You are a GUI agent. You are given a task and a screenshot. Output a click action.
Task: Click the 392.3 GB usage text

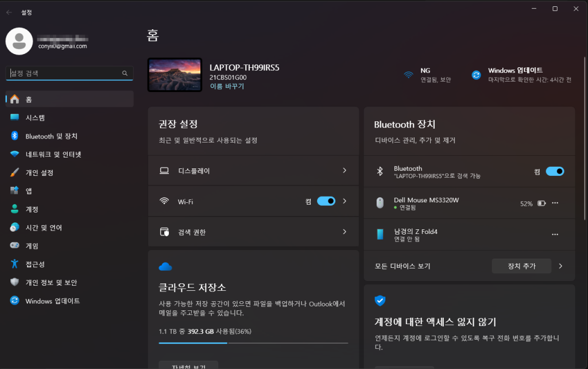200,332
